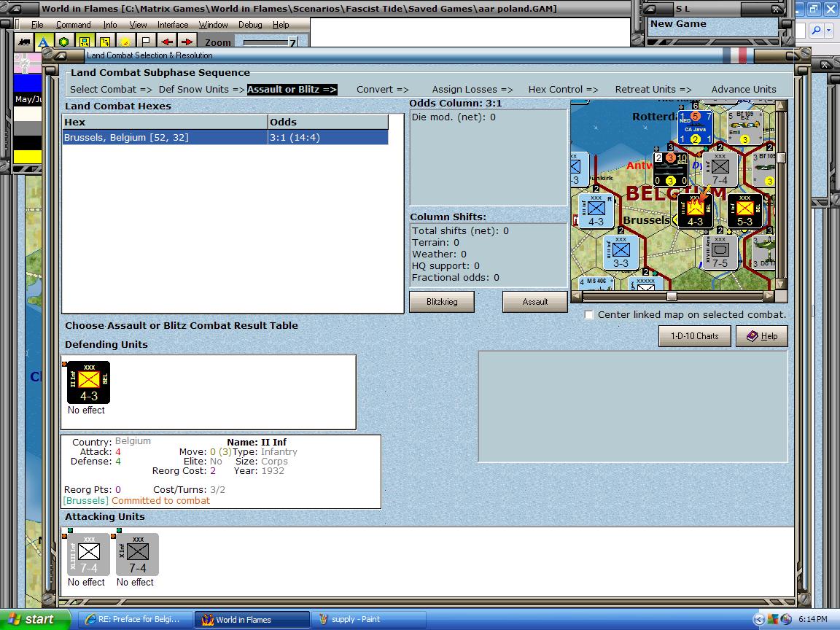Screen dimensions: 840x630
Task: Open the Interface menu
Action: click(x=173, y=25)
